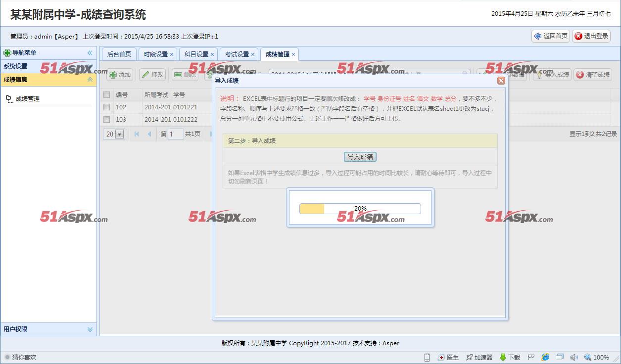This screenshot has width=621, height=364.
Task: Click the 所属考试 column header
Action: [156, 94]
